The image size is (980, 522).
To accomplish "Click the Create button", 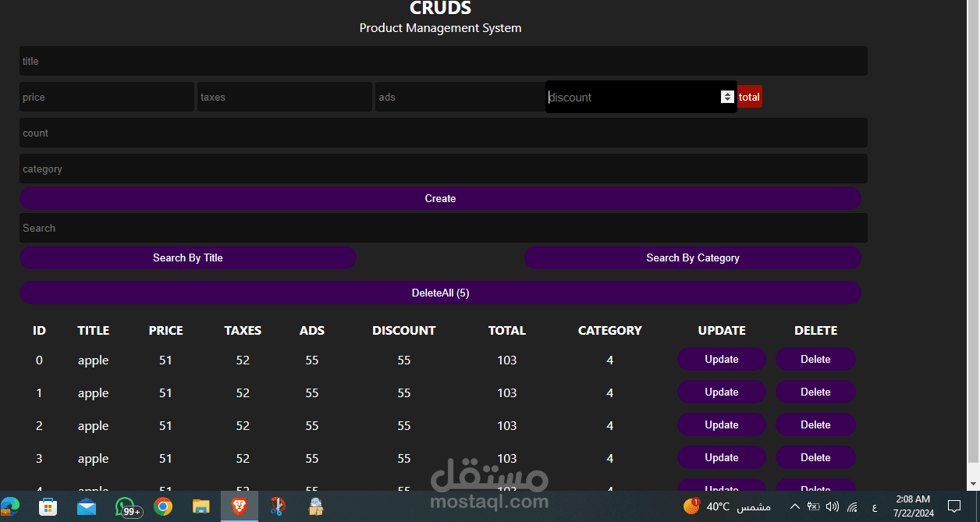I will pos(440,198).
